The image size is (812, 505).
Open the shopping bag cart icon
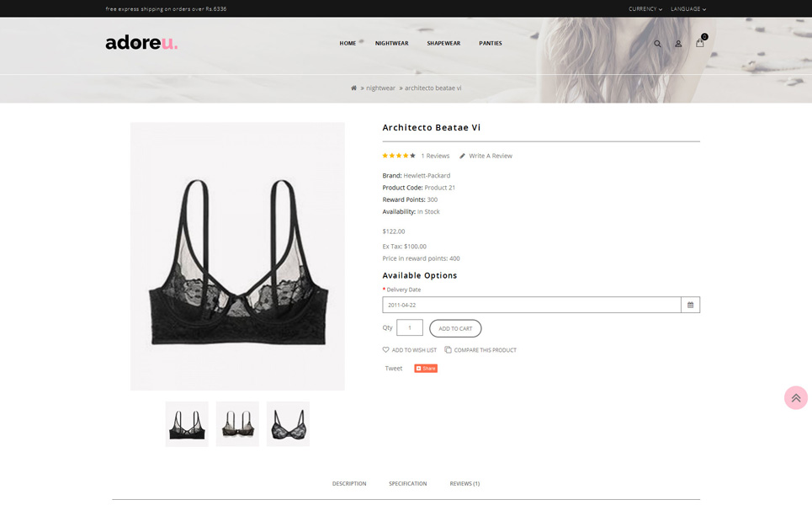(700, 42)
